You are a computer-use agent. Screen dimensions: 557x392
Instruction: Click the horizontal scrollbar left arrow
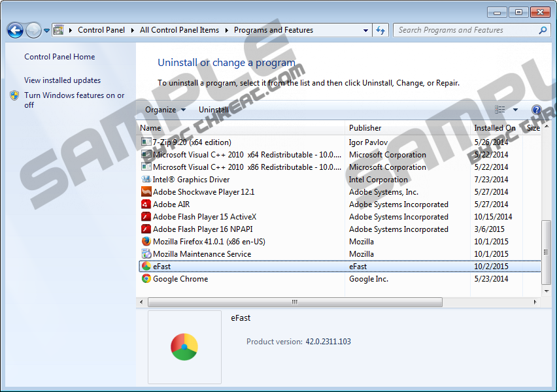point(141,302)
